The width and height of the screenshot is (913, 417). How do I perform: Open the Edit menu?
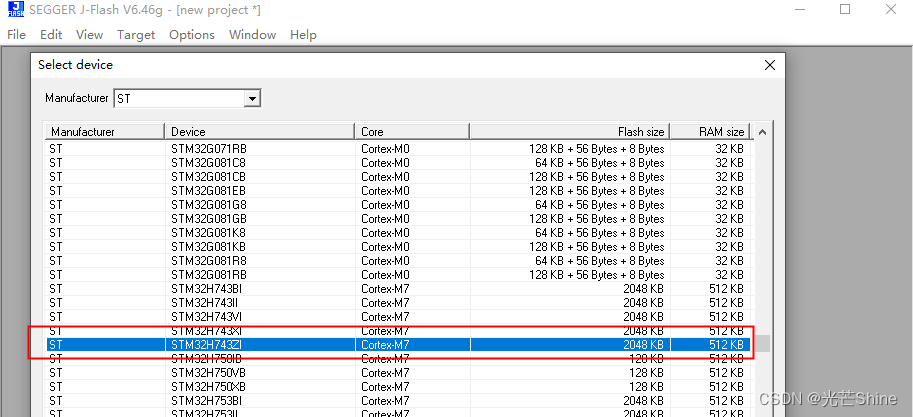pyautogui.click(x=51, y=35)
